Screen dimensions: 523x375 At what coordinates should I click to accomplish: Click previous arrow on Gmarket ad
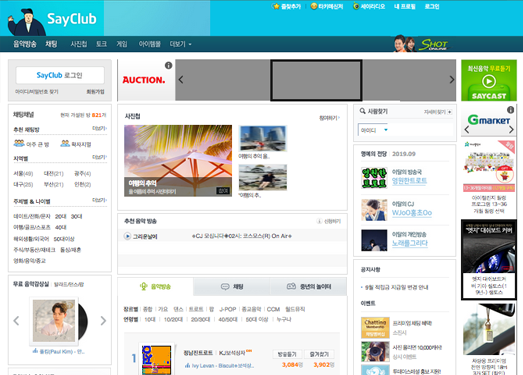467,129
